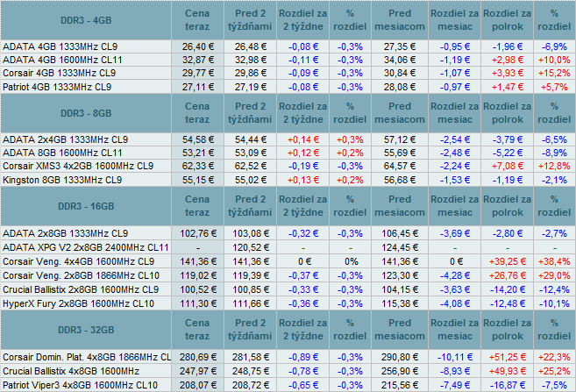Click the -5,22 € half-year difference

(x=508, y=153)
